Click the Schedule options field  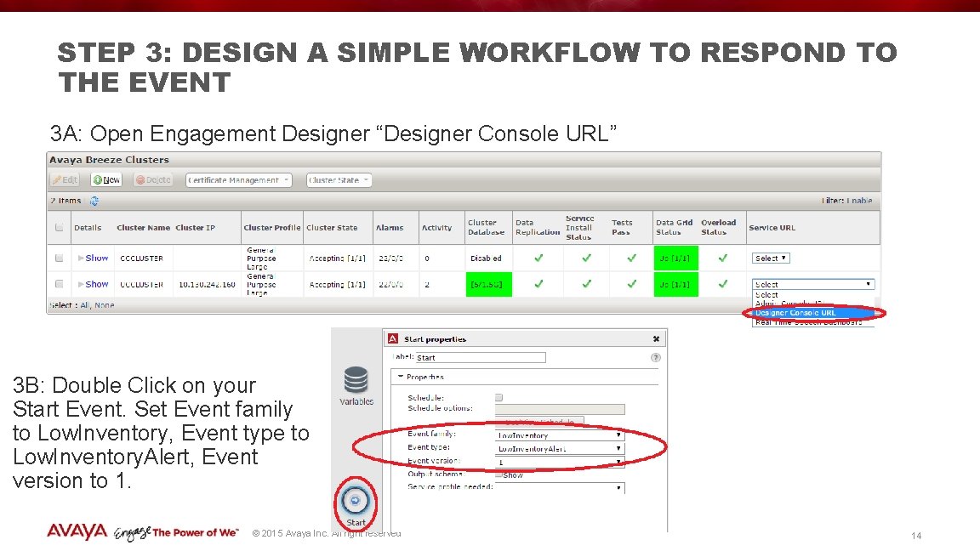(x=560, y=409)
